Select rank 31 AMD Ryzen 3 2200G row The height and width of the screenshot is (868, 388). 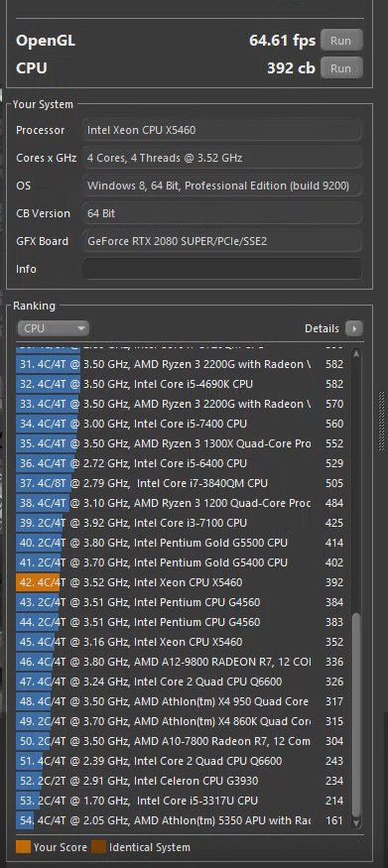181,364
